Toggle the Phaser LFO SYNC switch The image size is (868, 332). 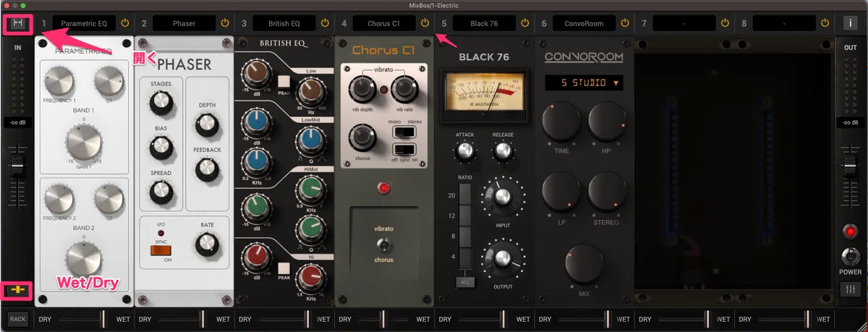point(161,250)
